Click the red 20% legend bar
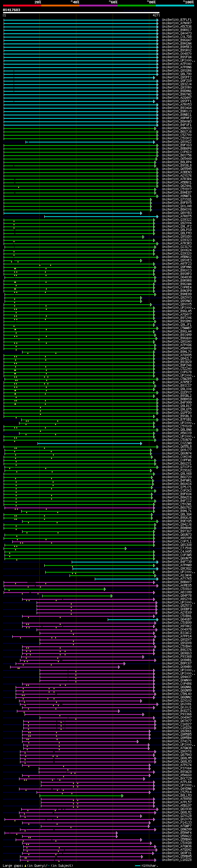 coord(22,6)
